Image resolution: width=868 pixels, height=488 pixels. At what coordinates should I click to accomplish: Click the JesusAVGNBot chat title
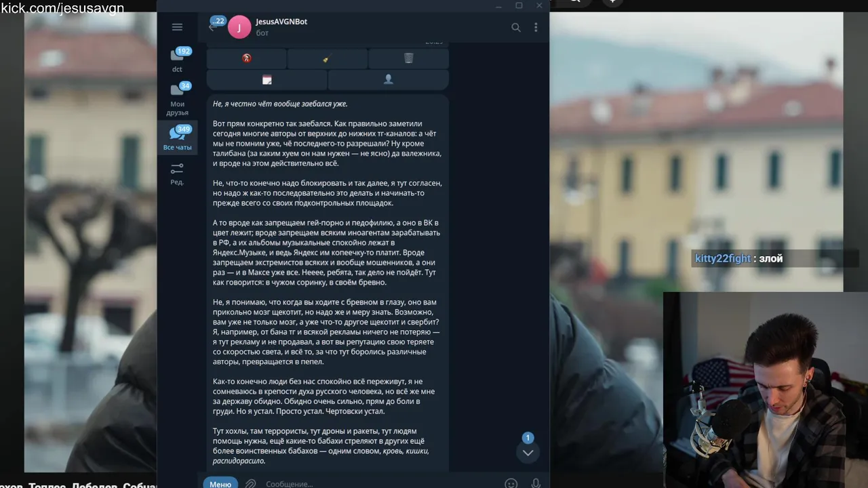point(281,22)
